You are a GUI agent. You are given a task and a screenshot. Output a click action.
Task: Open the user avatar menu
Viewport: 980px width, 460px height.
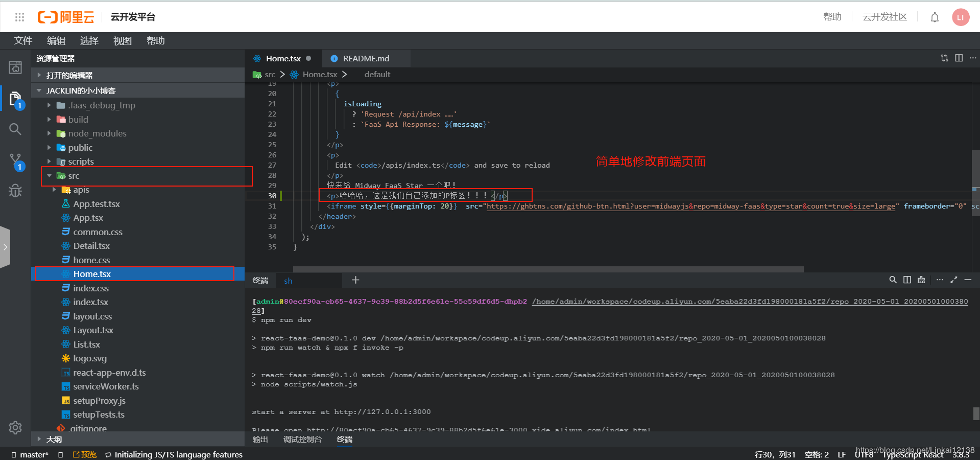[x=961, y=17]
